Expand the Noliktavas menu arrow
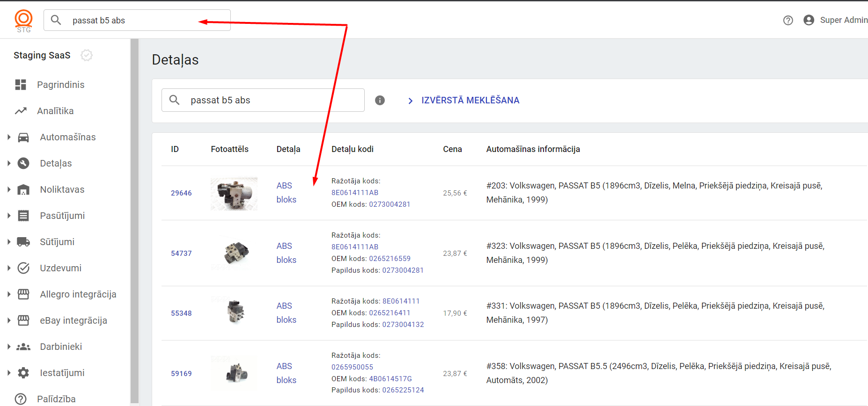Image resolution: width=868 pixels, height=406 pixels. click(x=8, y=189)
